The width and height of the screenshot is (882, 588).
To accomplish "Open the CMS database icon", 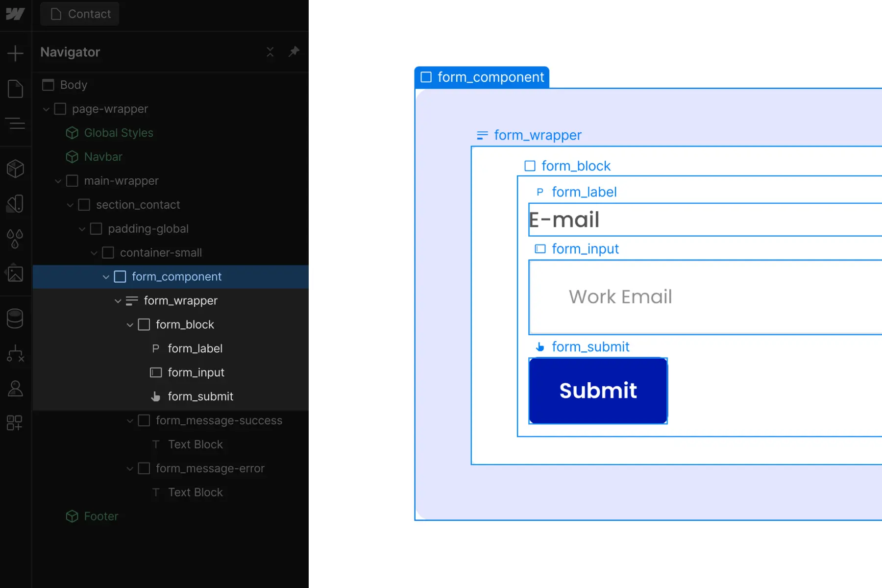I will pos(15,318).
